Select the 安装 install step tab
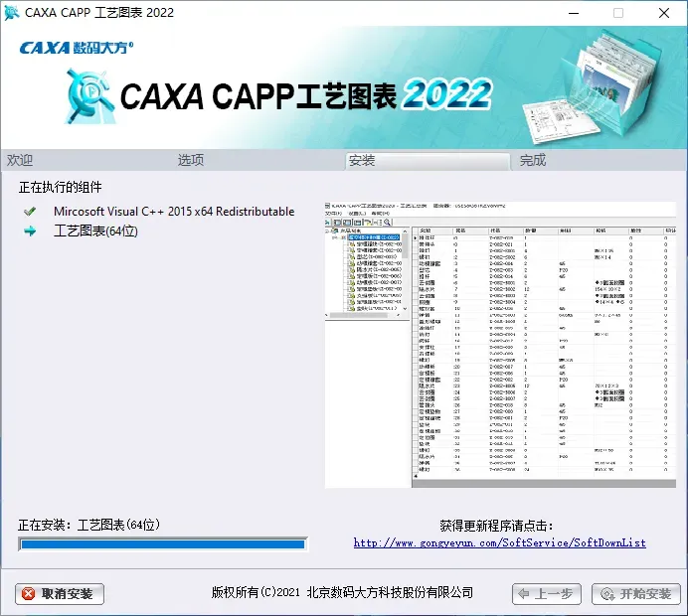This screenshot has height=616, width=688. point(428,161)
